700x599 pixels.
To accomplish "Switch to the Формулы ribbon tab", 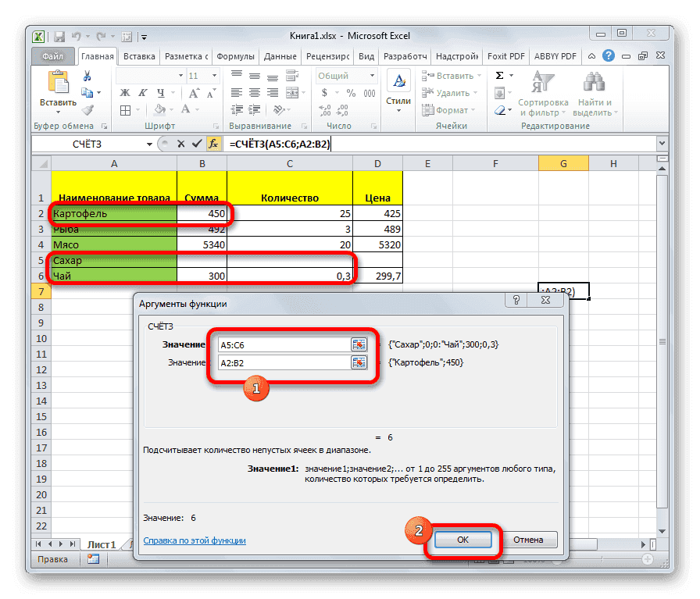I will click(x=236, y=55).
